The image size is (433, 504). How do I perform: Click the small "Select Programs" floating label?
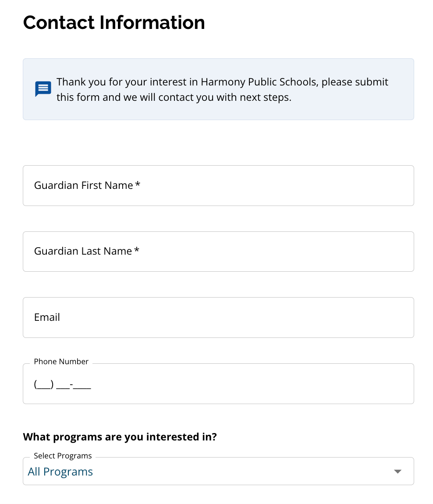pyautogui.click(x=63, y=456)
